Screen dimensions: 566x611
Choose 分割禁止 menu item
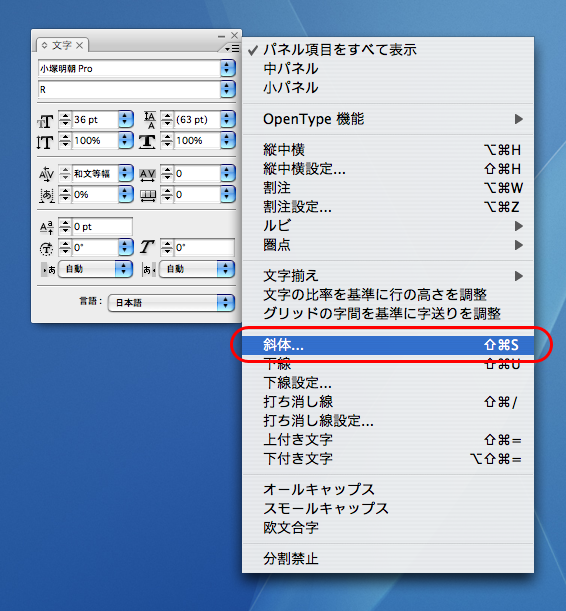(x=388, y=559)
